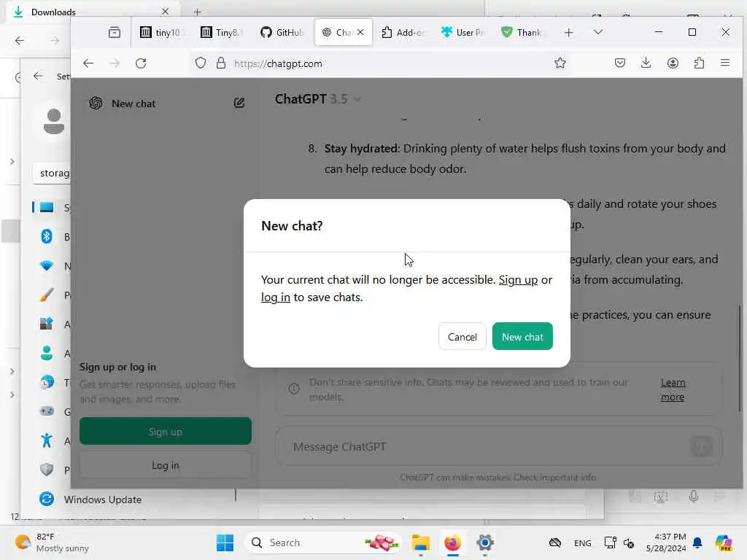747x560 pixels.
Task: Cancel the New chat dialog
Action: click(462, 336)
